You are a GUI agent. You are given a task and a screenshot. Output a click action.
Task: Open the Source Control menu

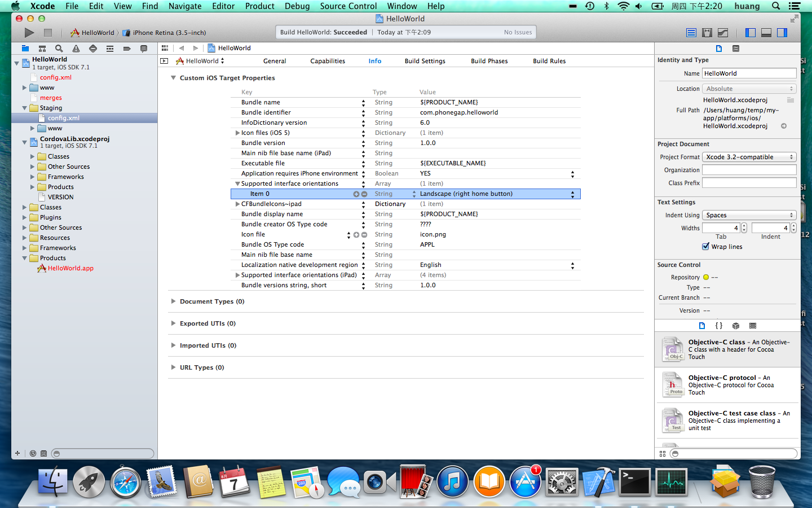coord(348,6)
